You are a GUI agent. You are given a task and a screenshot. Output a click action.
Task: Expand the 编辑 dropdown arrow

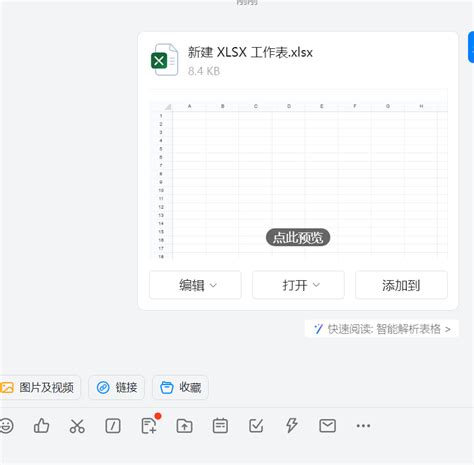point(213,285)
